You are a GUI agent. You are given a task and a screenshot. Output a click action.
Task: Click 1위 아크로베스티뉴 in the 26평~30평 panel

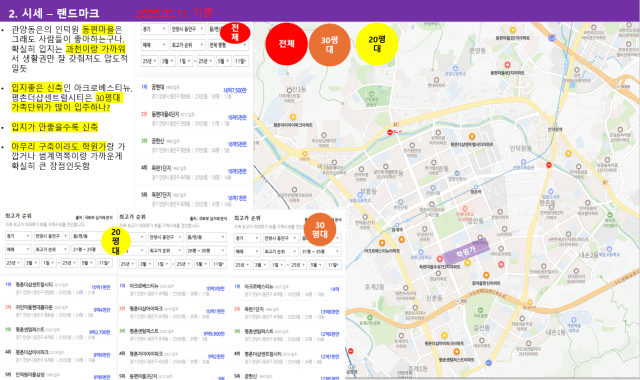(x=172, y=289)
